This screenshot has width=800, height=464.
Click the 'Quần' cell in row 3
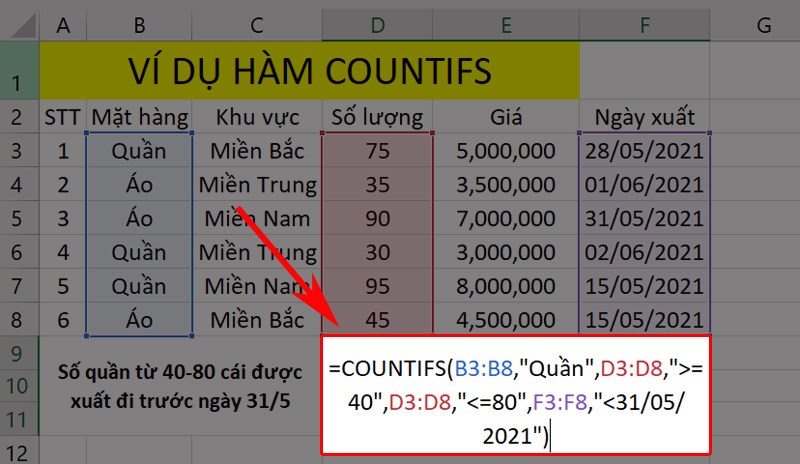coord(139,151)
